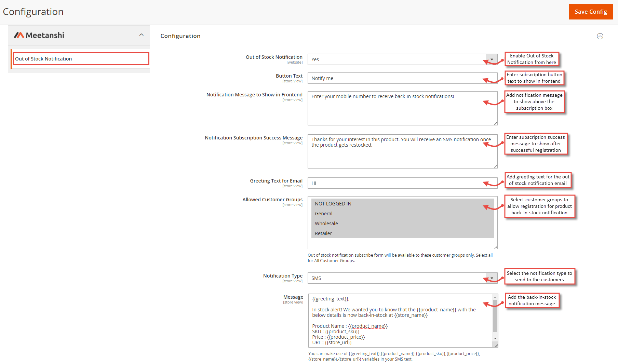Select NOT LOGGED IN customer group

coord(402,204)
